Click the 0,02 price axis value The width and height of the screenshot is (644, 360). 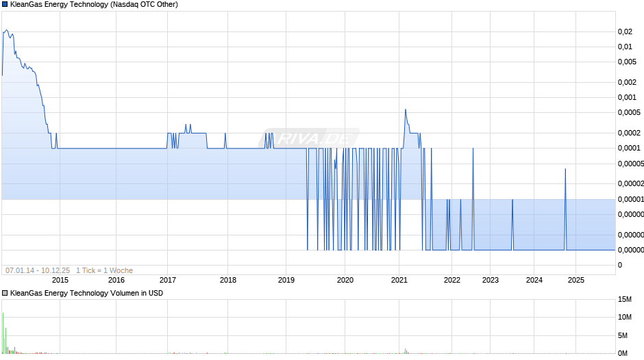tap(625, 31)
